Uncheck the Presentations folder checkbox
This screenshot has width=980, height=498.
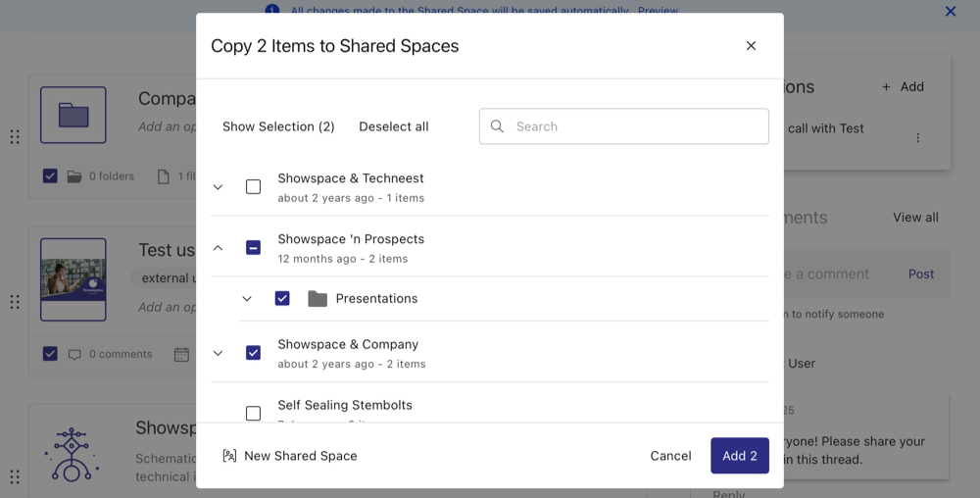tap(282, 299)
